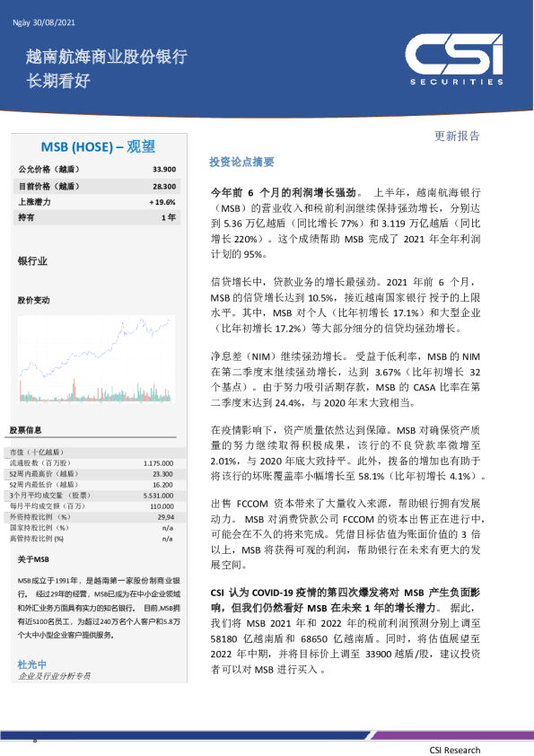
Task: Click the stock price movement chart
Action: [96, 359]
